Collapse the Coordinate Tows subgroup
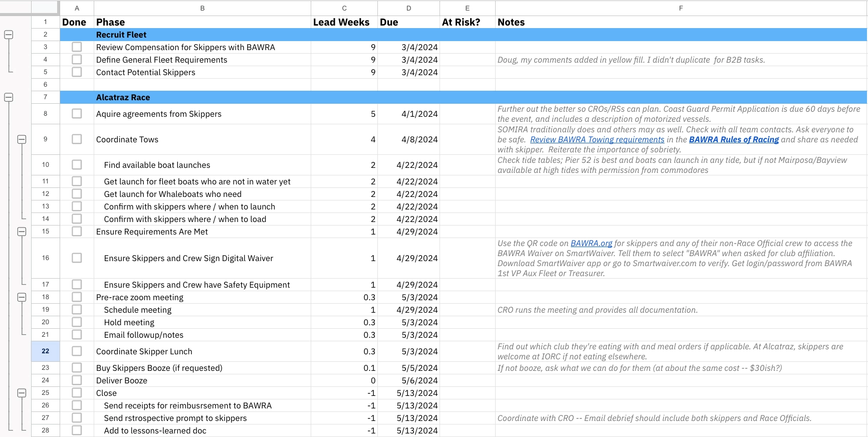 coord(22,139)
